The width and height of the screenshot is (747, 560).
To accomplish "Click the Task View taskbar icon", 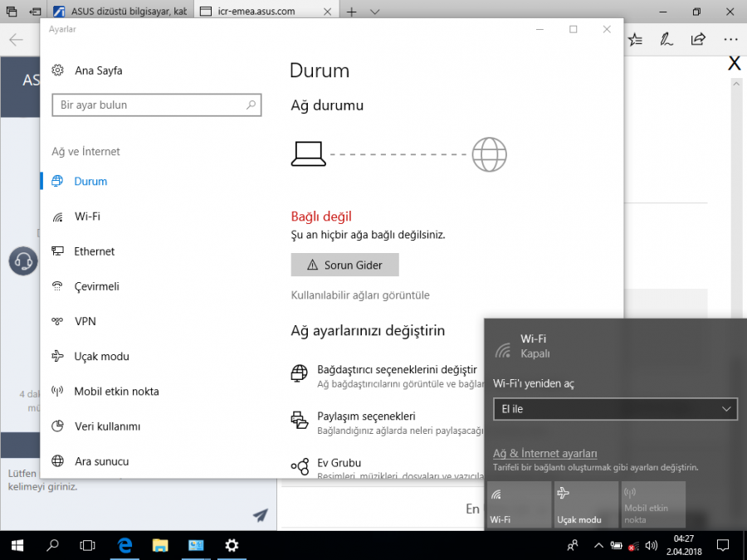I will (x=87, y=545).
